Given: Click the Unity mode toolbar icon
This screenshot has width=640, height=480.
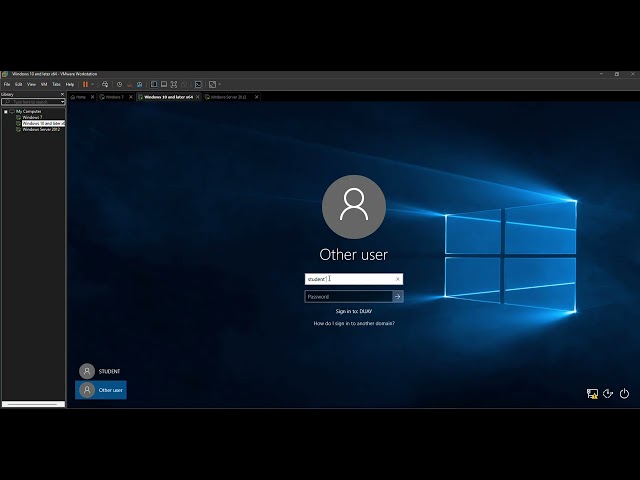Looking at the screenshot, I should pos(184,84).
